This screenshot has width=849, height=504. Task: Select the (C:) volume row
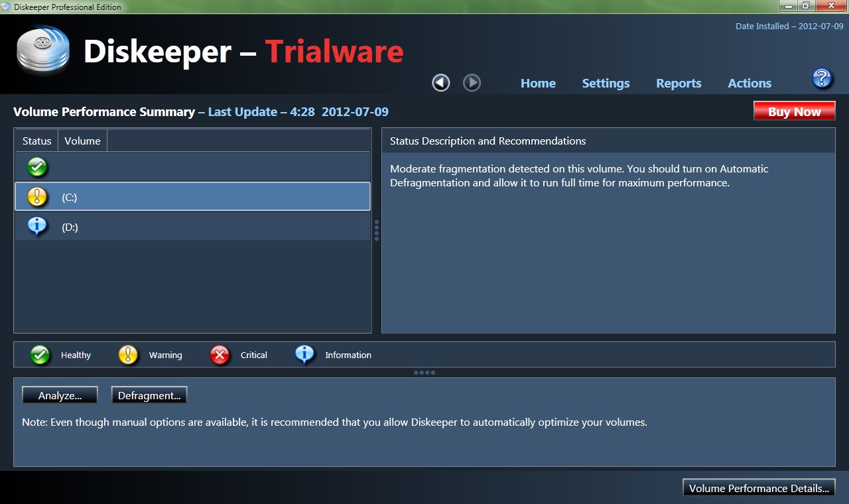pyautogui.click(x=192, y=197)
